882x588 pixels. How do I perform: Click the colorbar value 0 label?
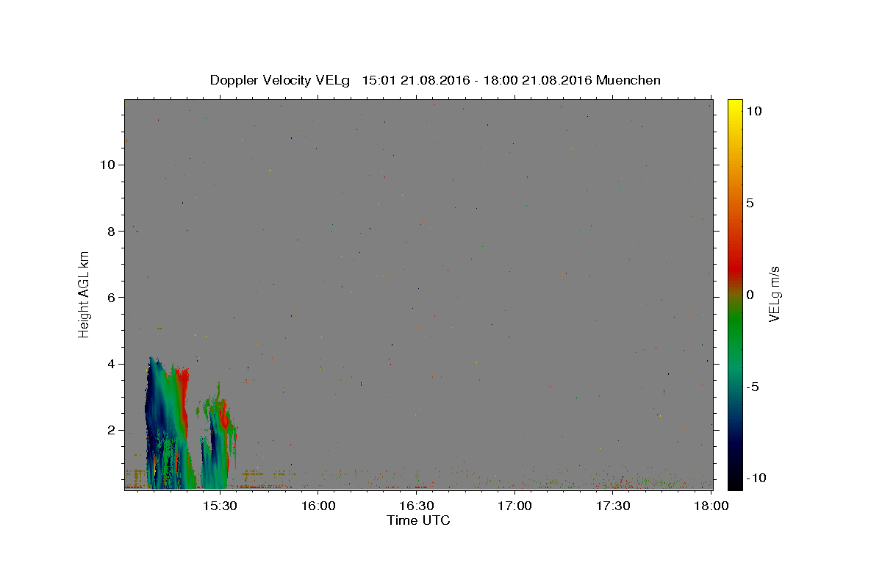pyautogui.click(x=750, y=295)
